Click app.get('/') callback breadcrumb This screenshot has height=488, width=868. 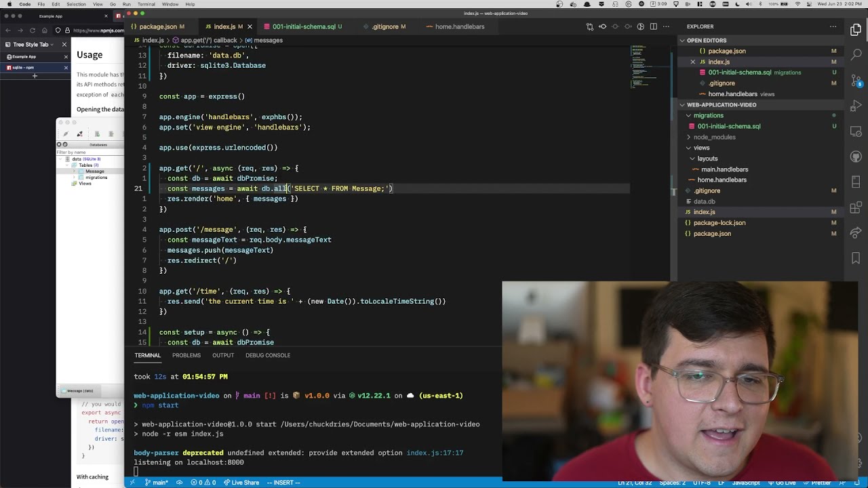203,40
